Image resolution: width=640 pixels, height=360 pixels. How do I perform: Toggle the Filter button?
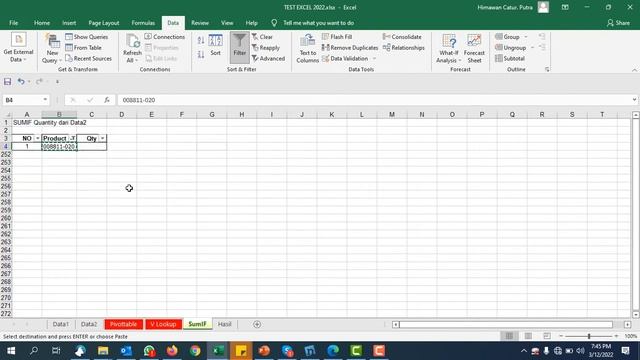pos(240,47)
